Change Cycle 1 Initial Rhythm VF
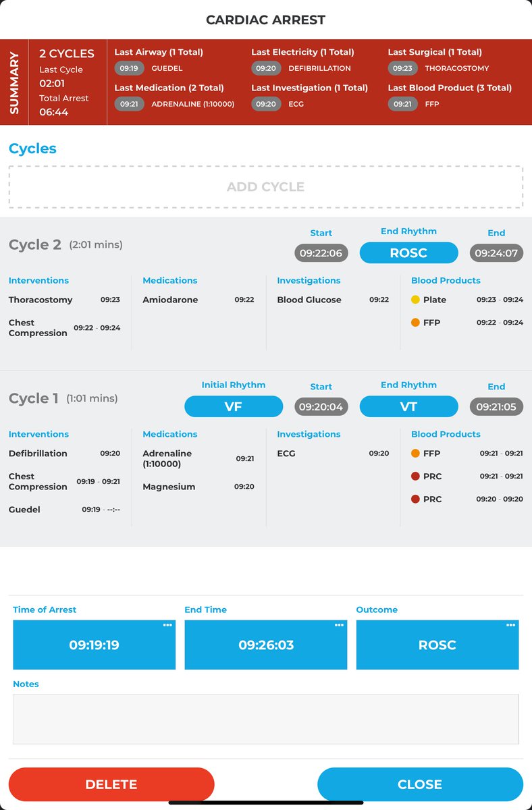This screenshot has height=810, width=532. tap(234, 407)
